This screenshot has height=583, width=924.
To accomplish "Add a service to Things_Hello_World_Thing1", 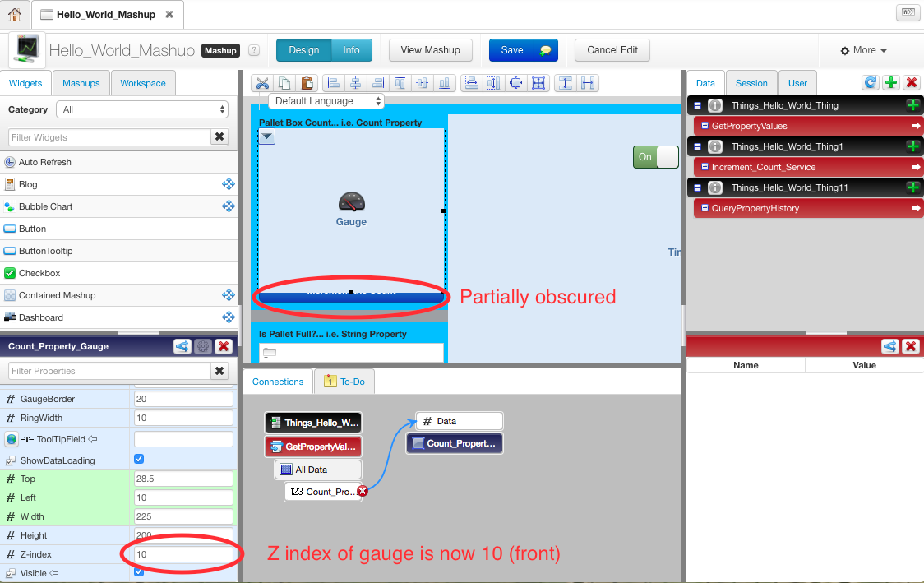I will (912, 146).
